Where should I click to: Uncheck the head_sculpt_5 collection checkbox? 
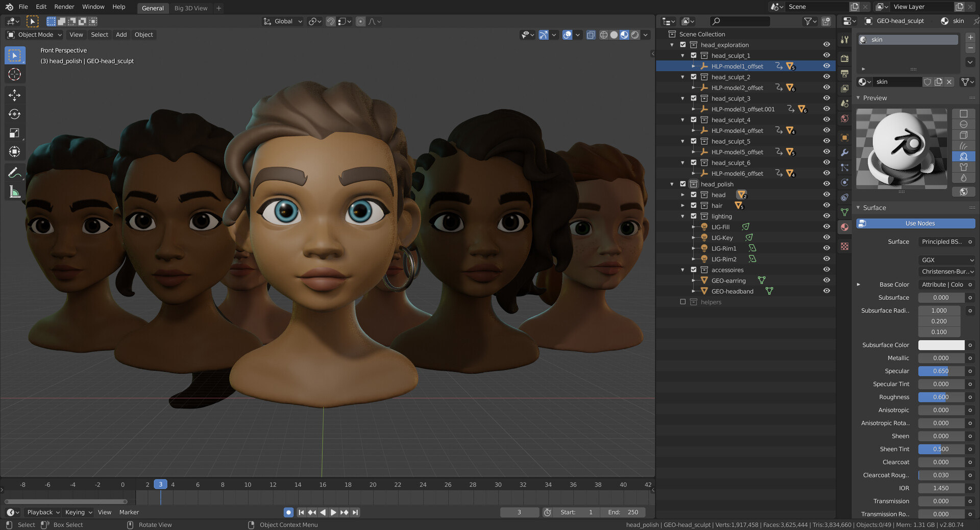(694, 141)
